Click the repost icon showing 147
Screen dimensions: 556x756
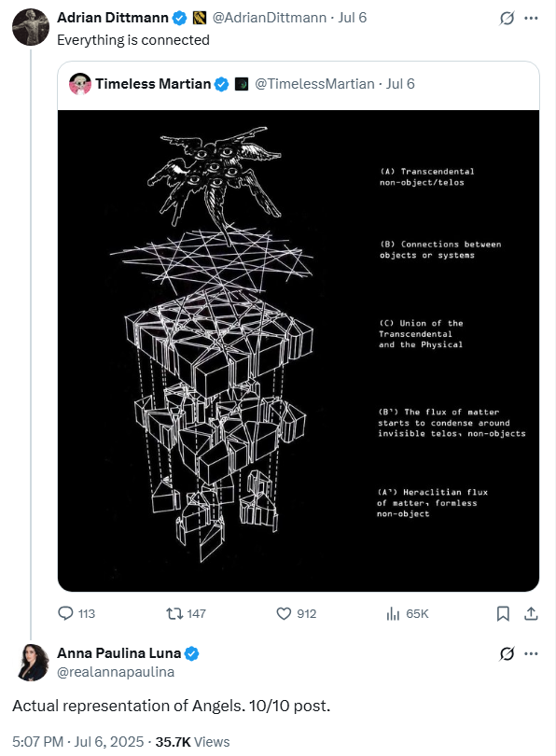(x=174, y=613)
